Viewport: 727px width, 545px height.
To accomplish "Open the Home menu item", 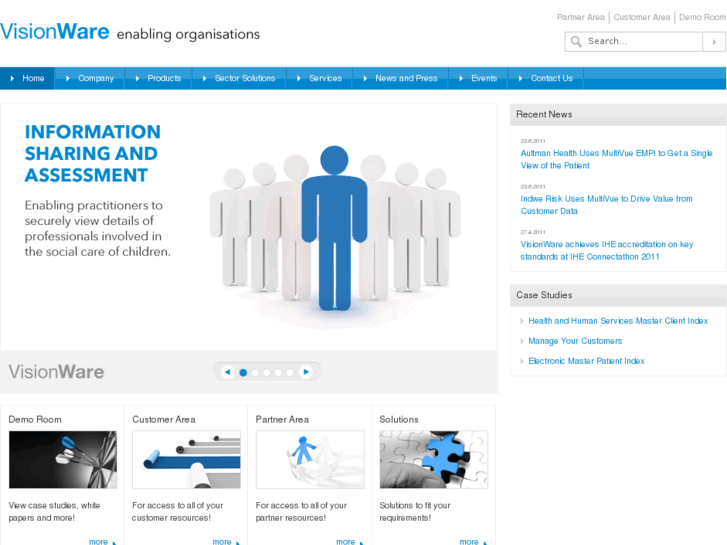I will coord(27,78).
